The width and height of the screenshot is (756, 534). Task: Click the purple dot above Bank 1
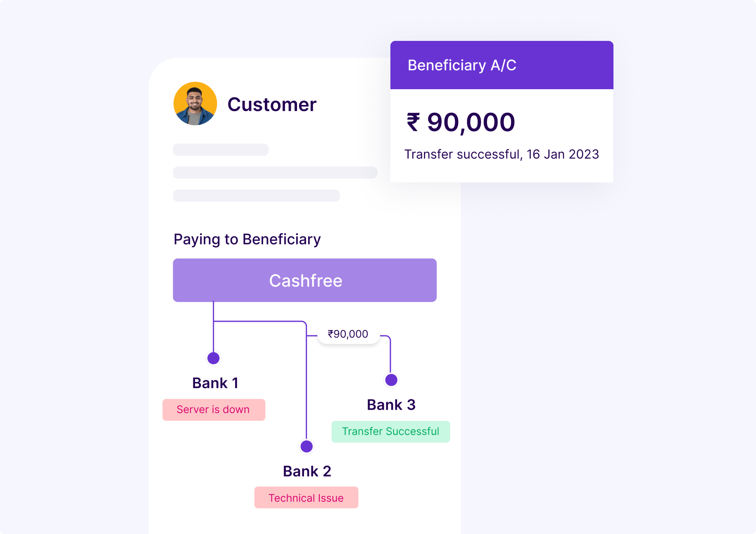coord(213,358)
